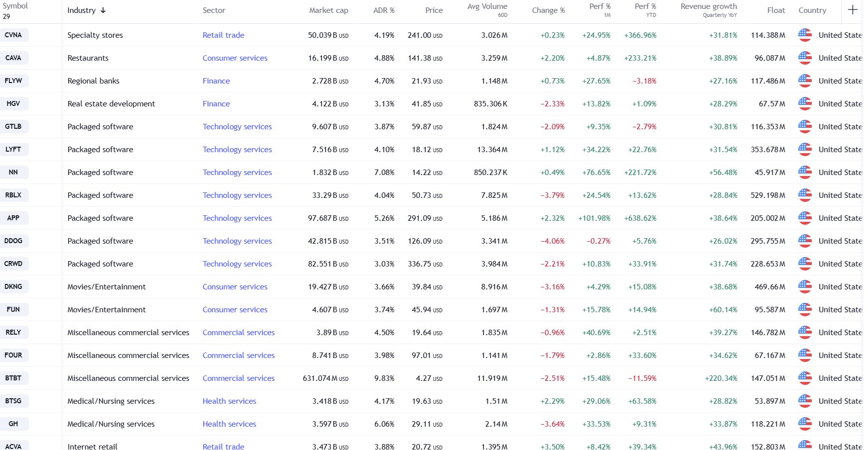
Task: Sort by Perf % YTD column header
Action: click(x=645, y=10)
